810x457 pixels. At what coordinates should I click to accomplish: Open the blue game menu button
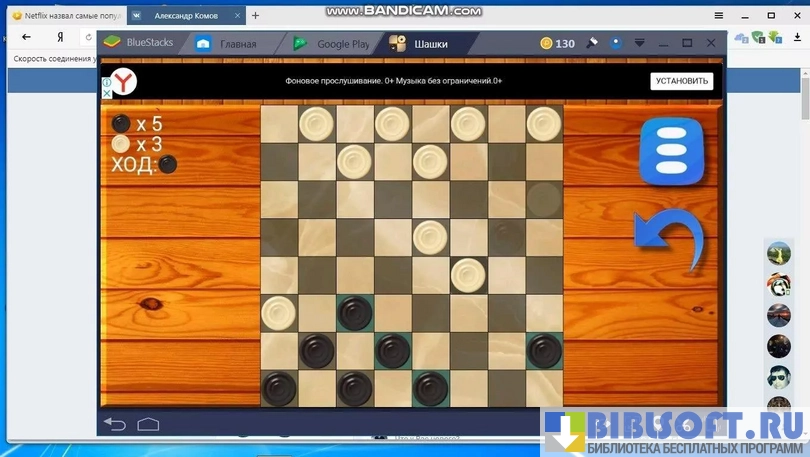tap(671, 151)
